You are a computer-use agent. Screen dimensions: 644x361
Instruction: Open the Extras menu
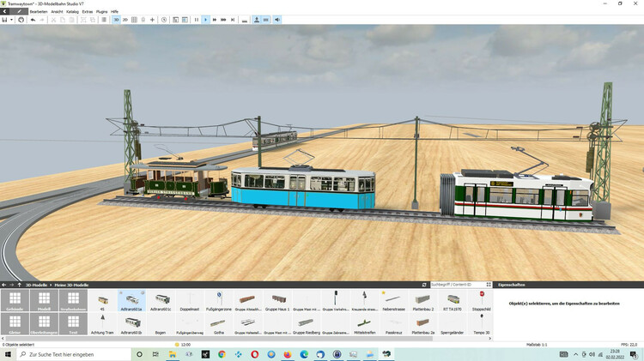pos(88,11)
